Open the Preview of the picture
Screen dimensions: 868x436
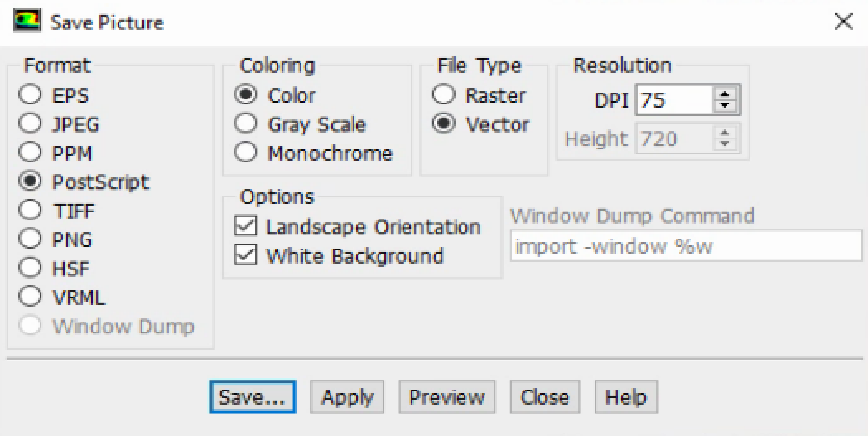click(x=446, y=397)
